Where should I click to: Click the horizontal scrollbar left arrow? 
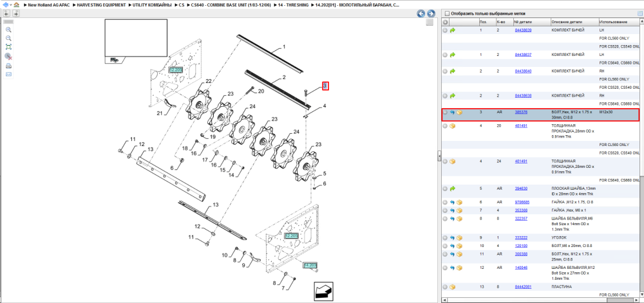(444, 300)
